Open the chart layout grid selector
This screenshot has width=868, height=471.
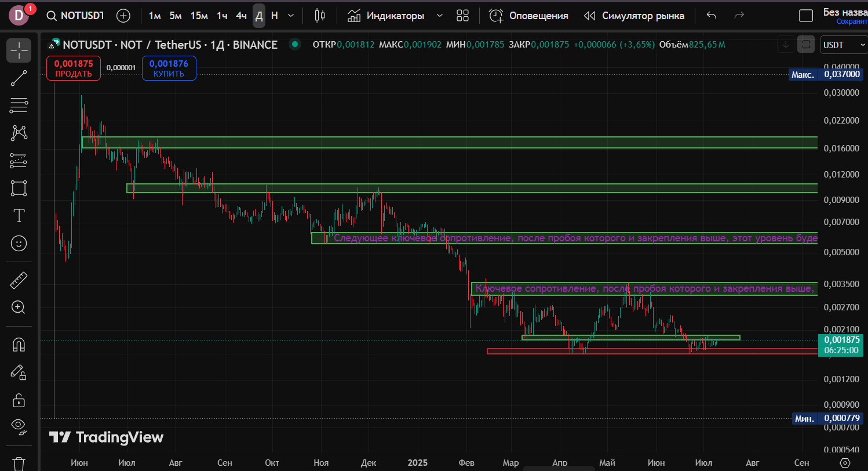(462, 16)
